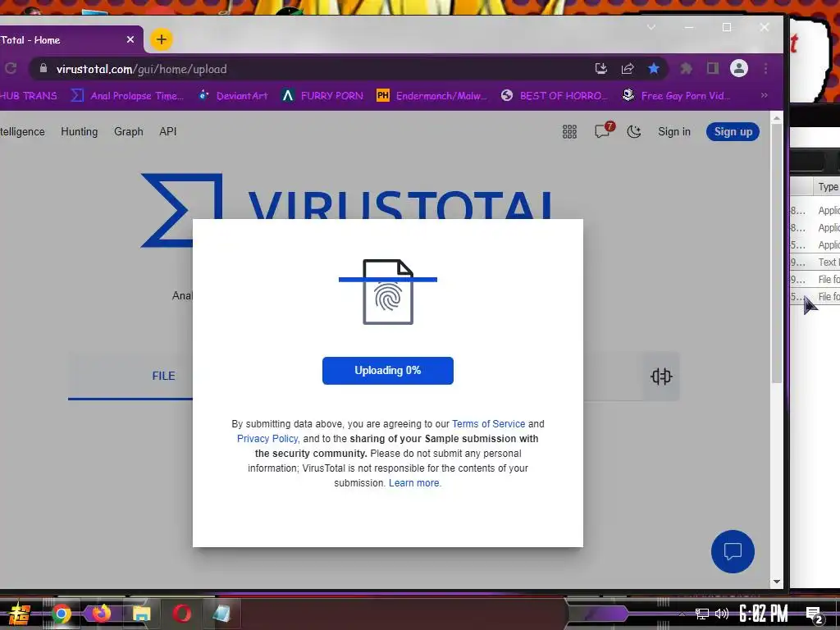Select the FILE tab
Image resolution: width=840 pixels, height=630 pixels.
pyautogui.click(x=163, y=376)
